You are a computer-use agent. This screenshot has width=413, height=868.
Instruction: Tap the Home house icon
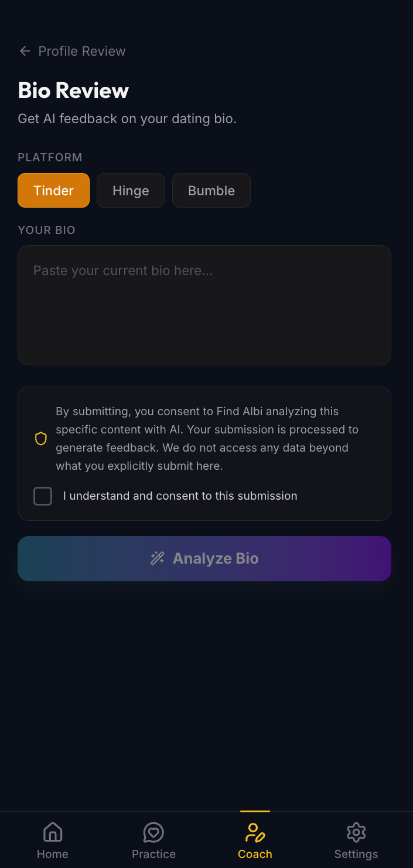(x=53, y=832)
